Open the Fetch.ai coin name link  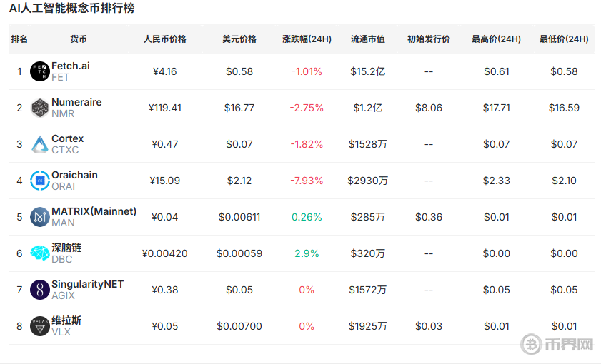point(71,66)
